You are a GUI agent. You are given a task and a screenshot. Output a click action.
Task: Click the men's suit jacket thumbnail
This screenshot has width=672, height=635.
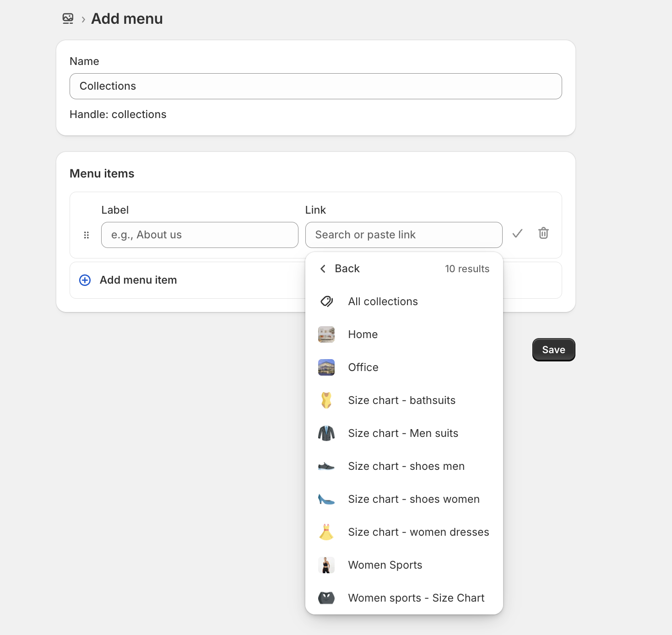coord(326,433)
